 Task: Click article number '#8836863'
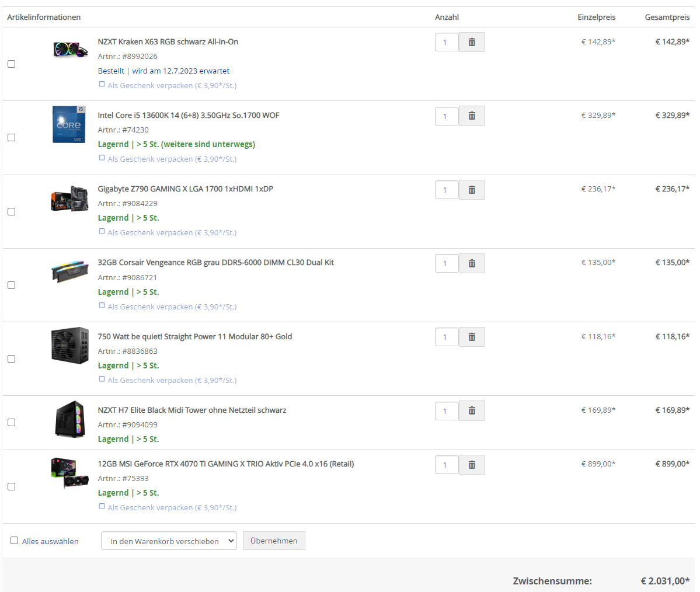[140, 351]
